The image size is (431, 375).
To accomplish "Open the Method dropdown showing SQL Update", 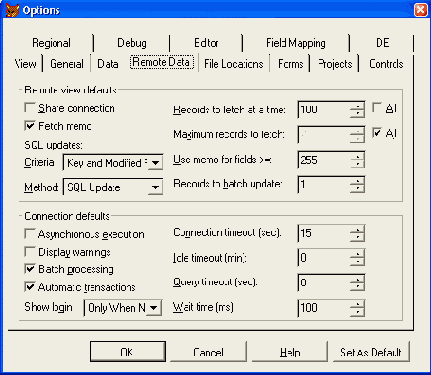I will [x=155, y=188].
